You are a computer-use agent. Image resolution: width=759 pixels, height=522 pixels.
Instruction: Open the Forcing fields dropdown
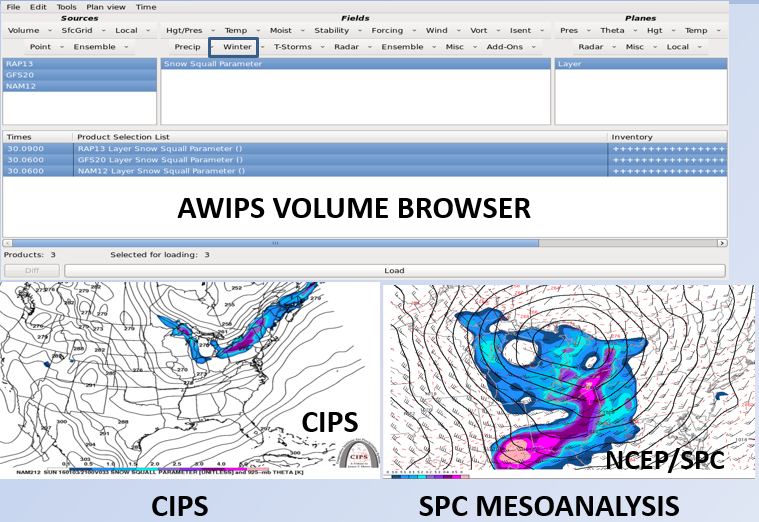[x=393, y=31]
